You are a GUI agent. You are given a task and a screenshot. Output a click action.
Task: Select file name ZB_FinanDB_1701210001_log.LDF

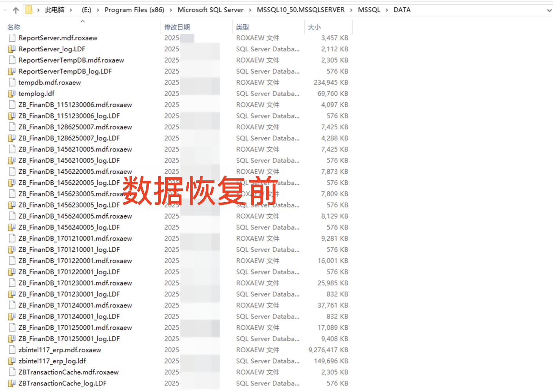69,250
